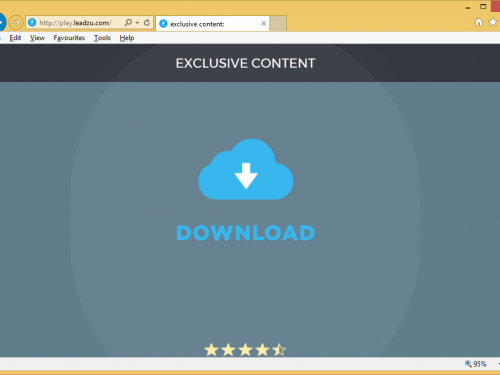500x375 pixels.
Task: Minimize the browser window
Action: pos(468,7)
